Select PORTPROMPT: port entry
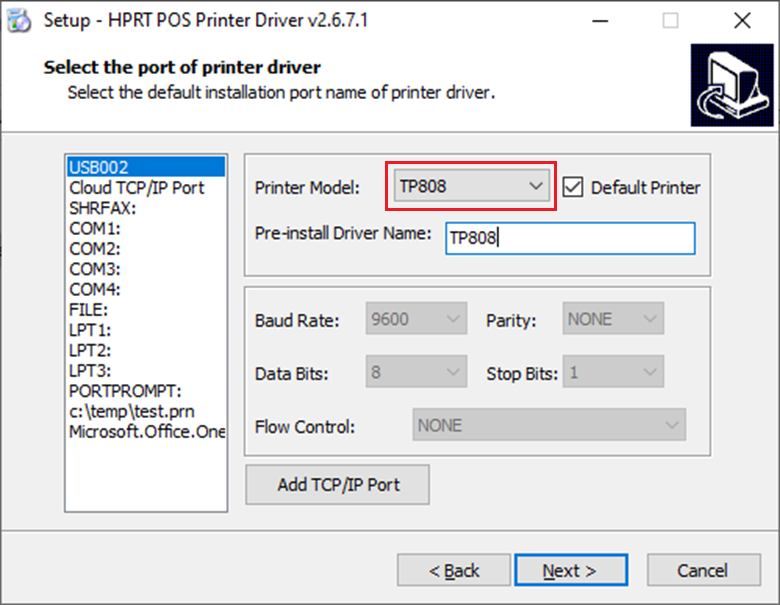 tap(125, 391)
